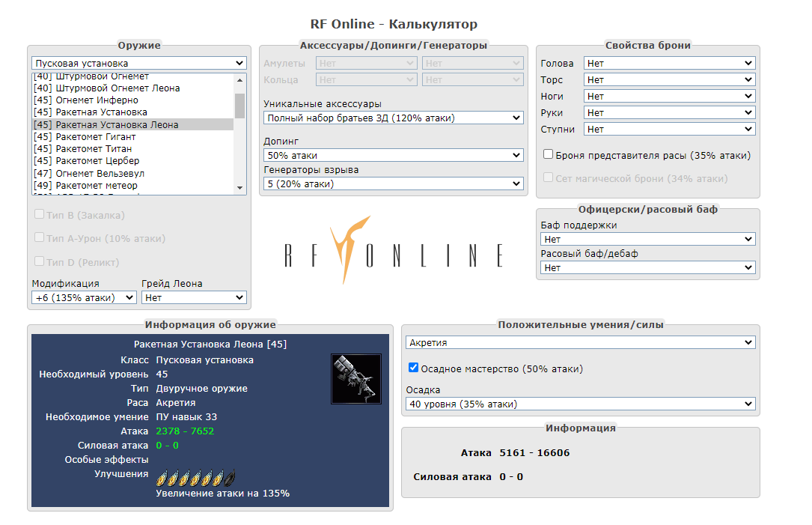Select Ракетомет Гигант in the weapon list

[97, 137]
